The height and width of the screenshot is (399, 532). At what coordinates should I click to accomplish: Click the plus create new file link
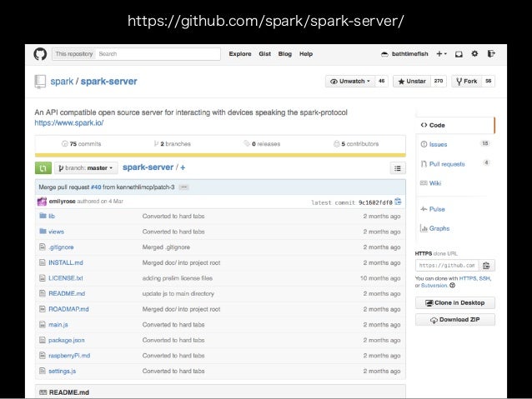coord(183,167)
